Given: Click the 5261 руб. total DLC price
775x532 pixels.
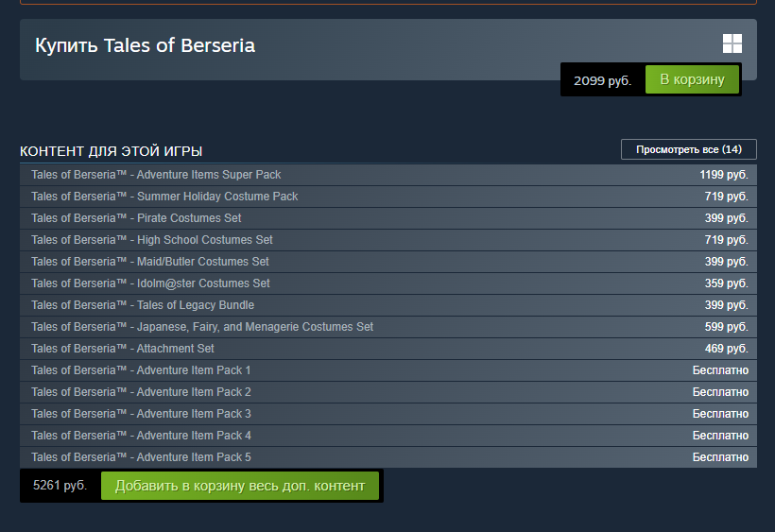Looking at the screenshot, I should click(60, 486).
